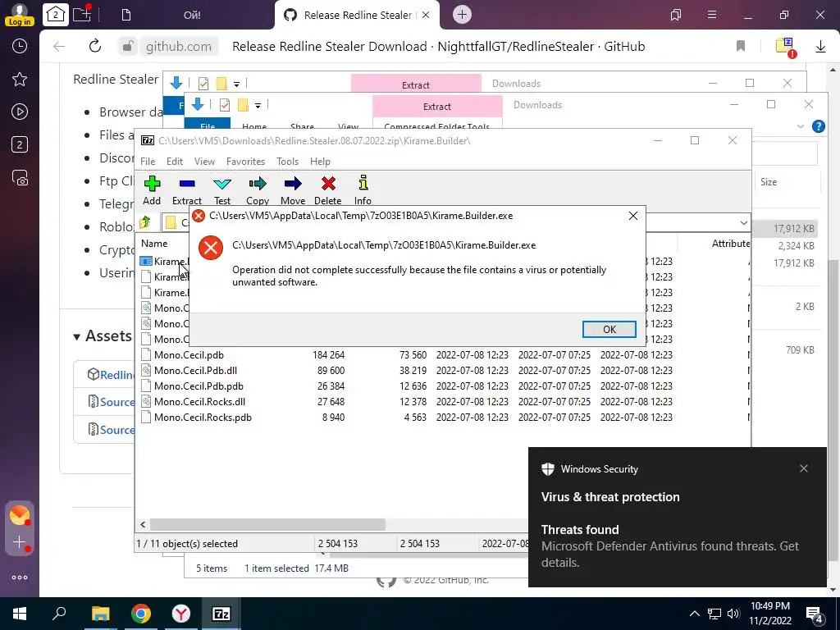
Task: Sort by the Name column header
Action: (x=154, y=243)
